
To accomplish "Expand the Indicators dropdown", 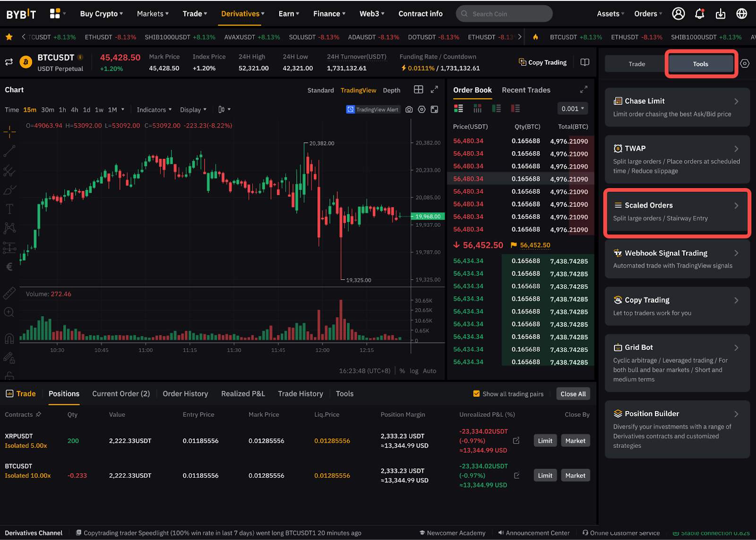I will (154, 110).
